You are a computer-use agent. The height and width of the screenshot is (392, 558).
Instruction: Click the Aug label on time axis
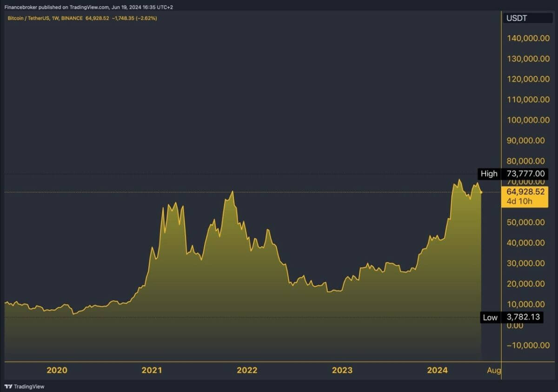(x=494, y=370)
